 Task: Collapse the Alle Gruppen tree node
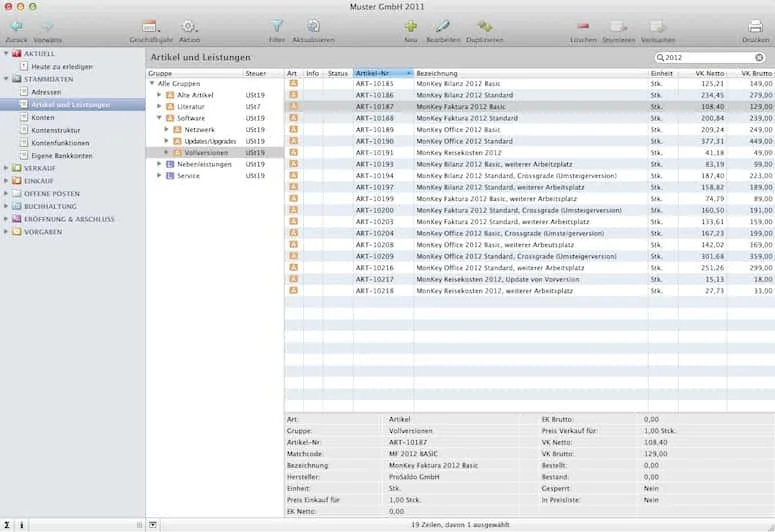pyautogui.click(x=152, y=84)
